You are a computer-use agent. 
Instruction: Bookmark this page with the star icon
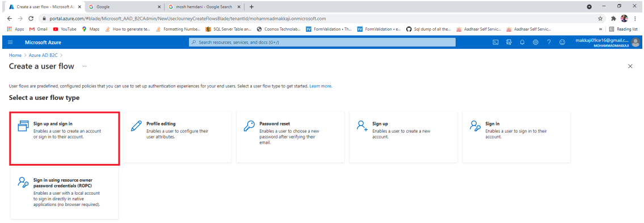(600, 19)
